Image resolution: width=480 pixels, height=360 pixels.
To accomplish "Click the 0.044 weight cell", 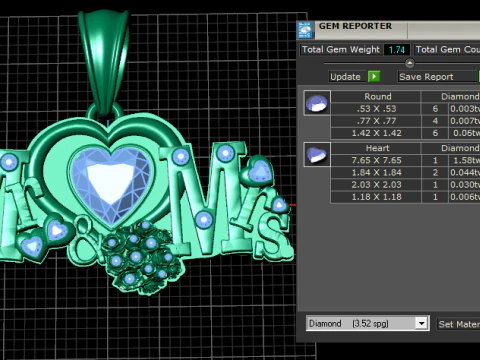I will [x=464, y=173].
